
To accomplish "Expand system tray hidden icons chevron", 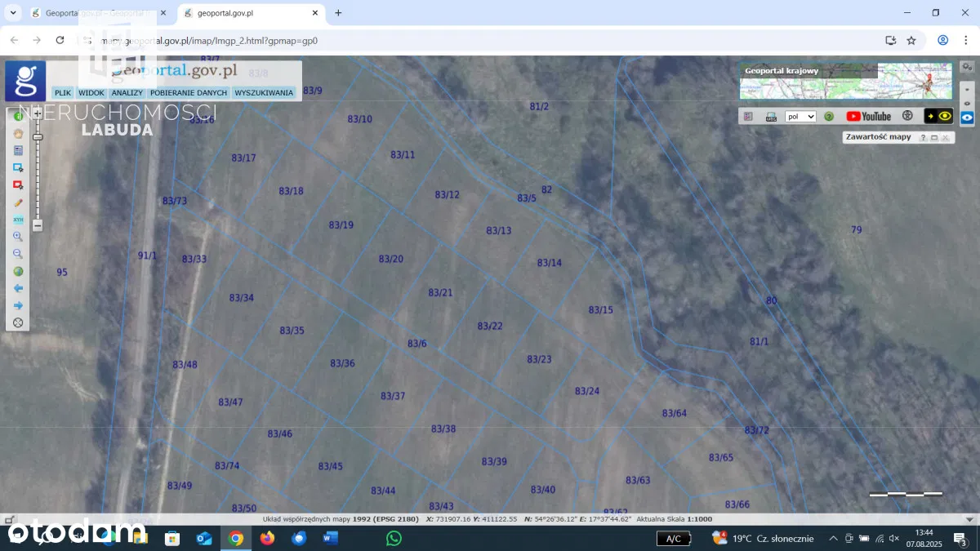I will point(833,539).
